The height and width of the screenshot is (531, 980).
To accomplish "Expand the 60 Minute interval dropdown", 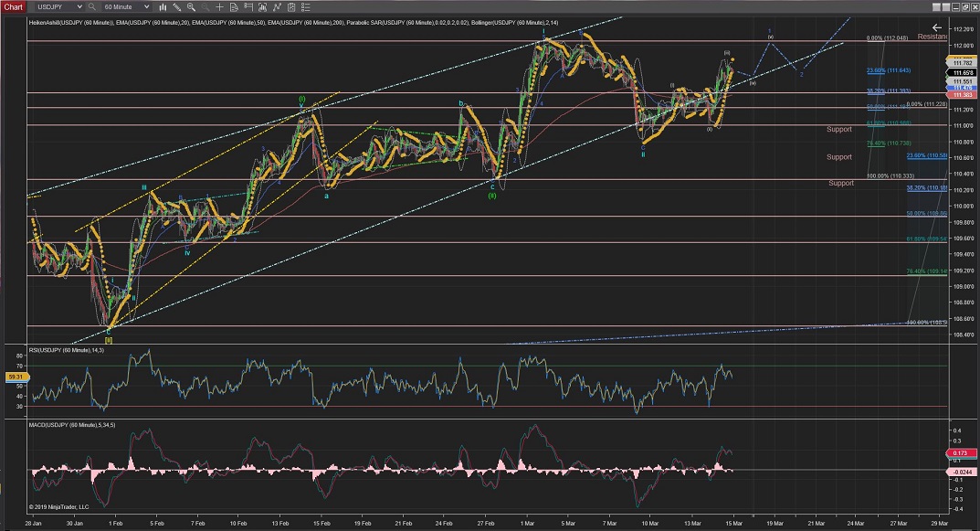I will point(147,6).
